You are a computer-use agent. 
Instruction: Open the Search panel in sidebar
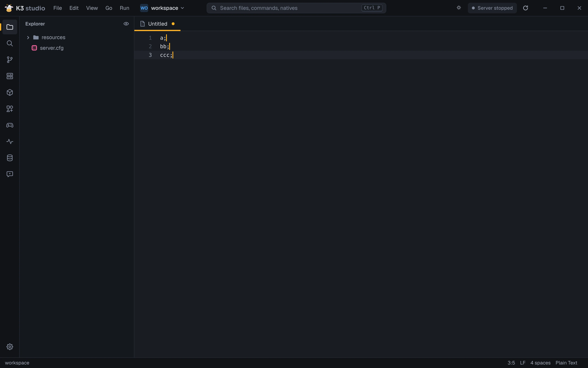click(10, 43)
